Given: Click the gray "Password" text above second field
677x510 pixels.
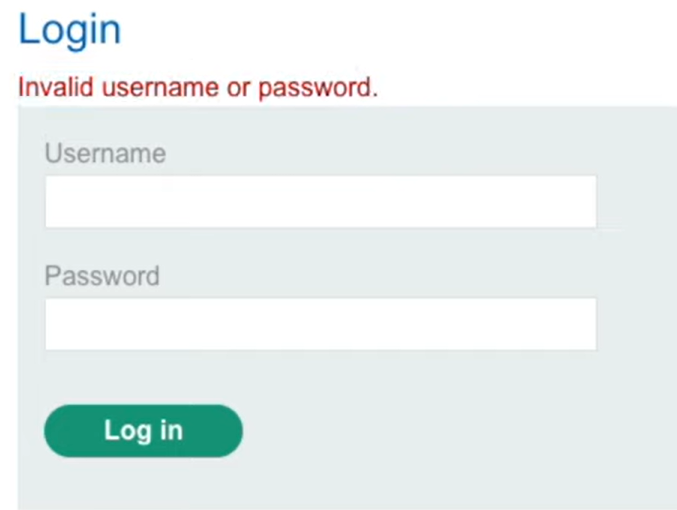Looking at the screenshot, I should [102, 275].
